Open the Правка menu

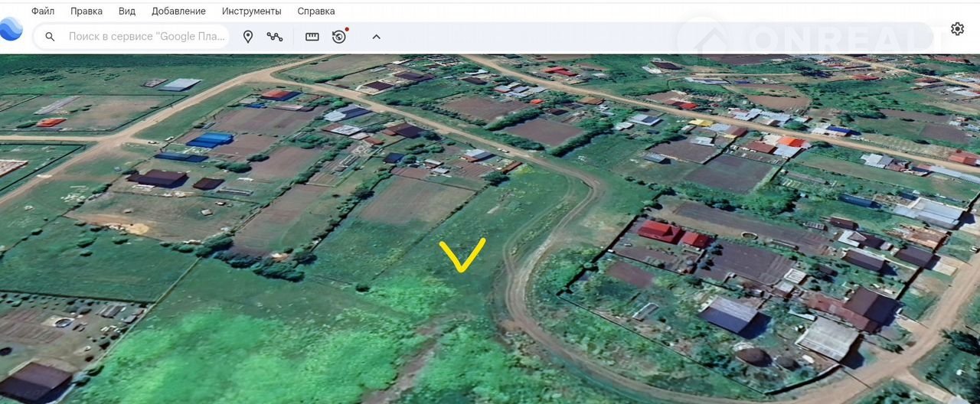click(87, 11)
